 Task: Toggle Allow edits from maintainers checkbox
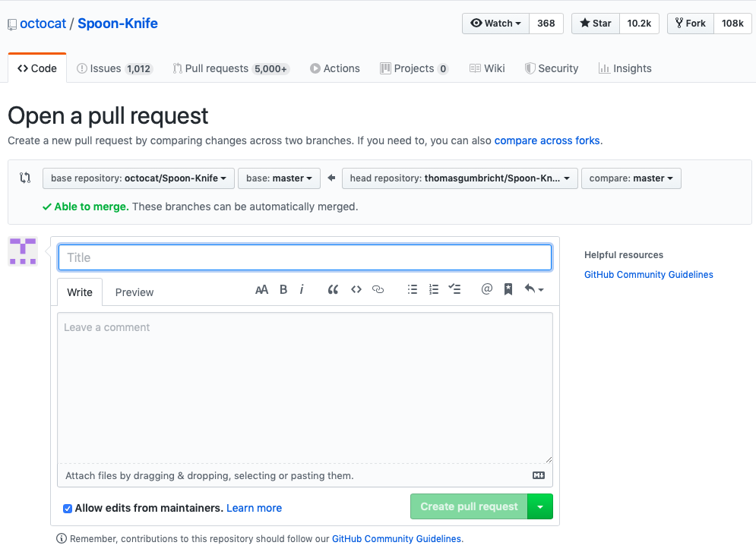(68, 508)
